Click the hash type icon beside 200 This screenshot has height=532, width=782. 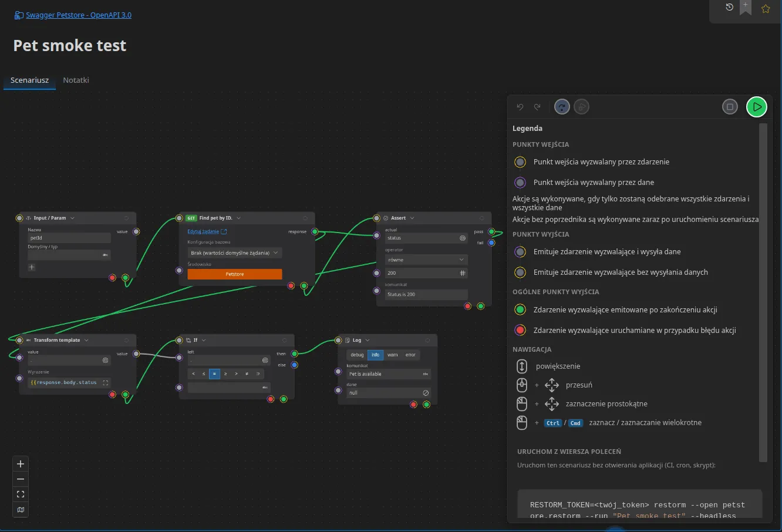point(463,273)
